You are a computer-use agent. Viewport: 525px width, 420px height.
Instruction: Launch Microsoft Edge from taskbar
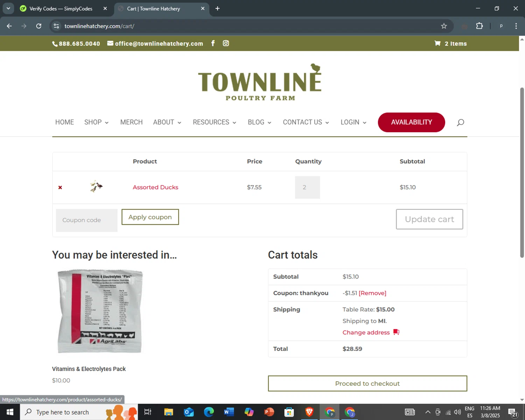209,412
